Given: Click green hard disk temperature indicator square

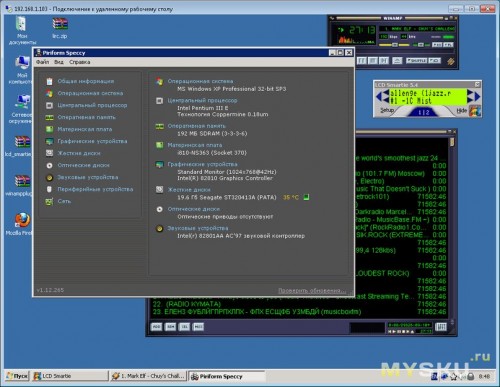Looking at the screenshot, I should (x=306, y=197).
